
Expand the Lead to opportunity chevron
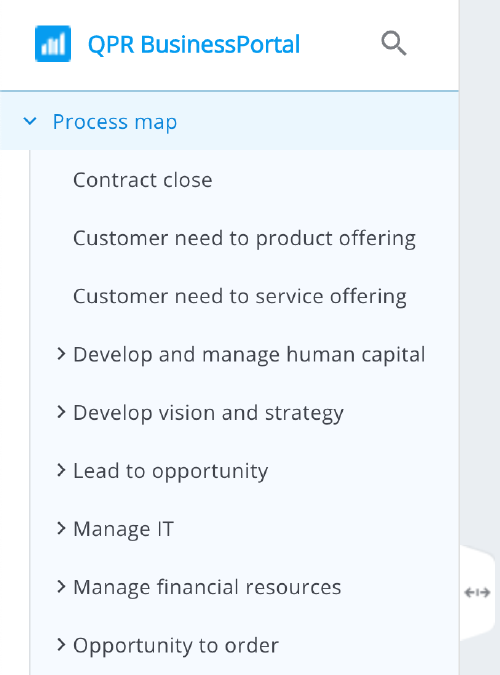click(x=61, y=470)
